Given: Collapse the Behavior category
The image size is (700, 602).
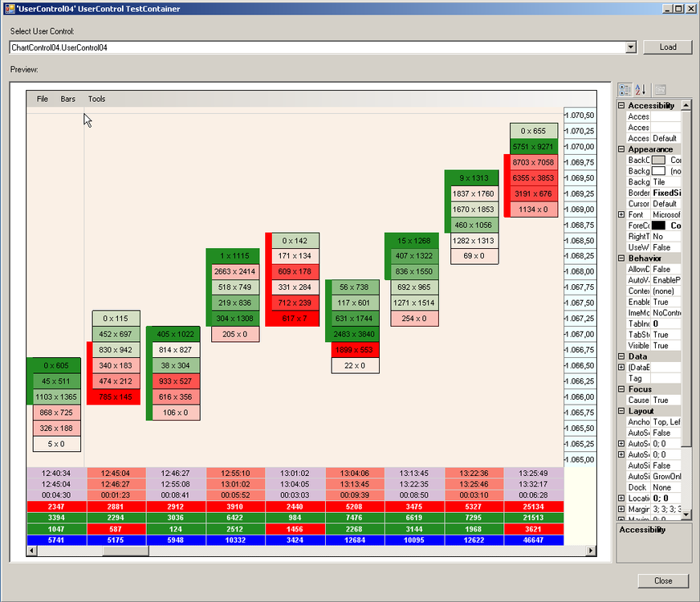Looking at the screenshot, I should pyautogui.click(x=621, y=258).
